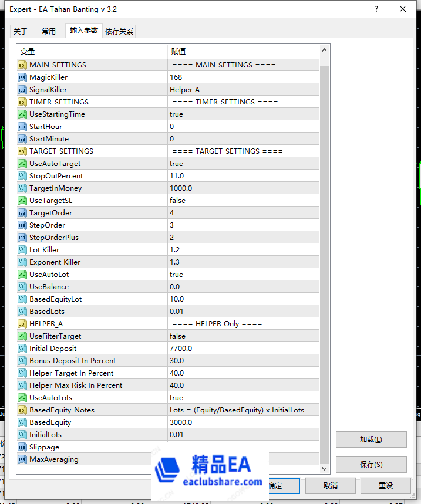Switch to the 常用 tab
This screenshot has height=504, width=421.
[49, 32]
